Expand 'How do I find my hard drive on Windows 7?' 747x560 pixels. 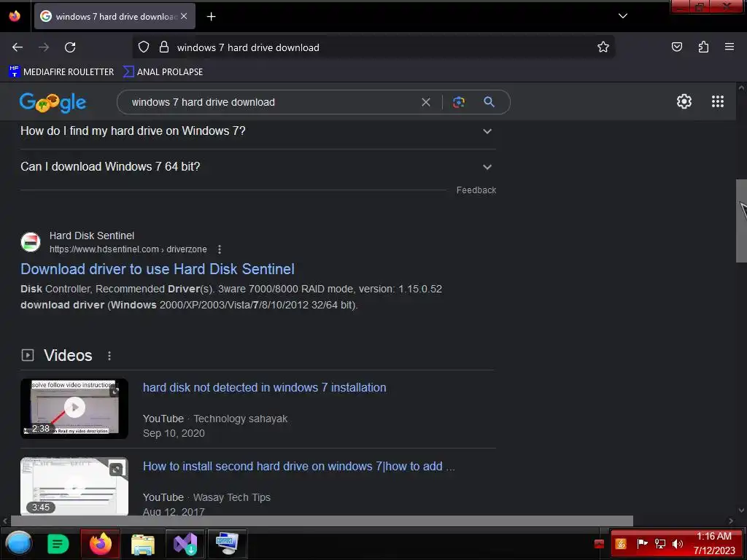coord(258,131)
